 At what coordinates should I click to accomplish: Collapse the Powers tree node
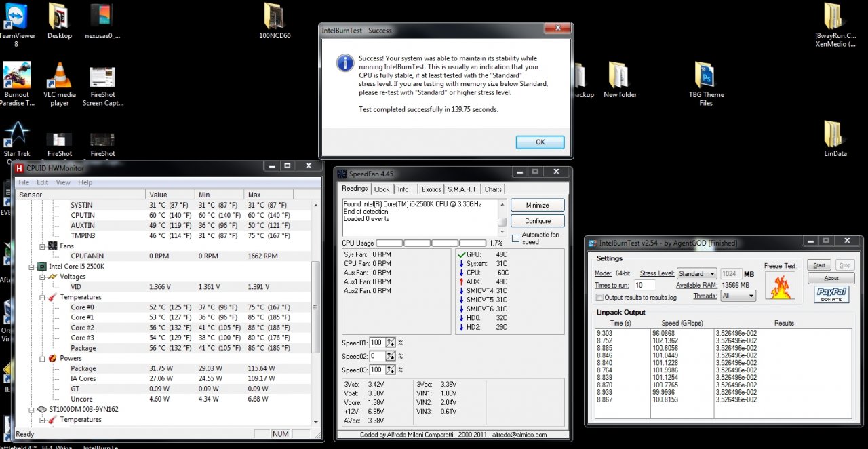[x=42, y=358]
